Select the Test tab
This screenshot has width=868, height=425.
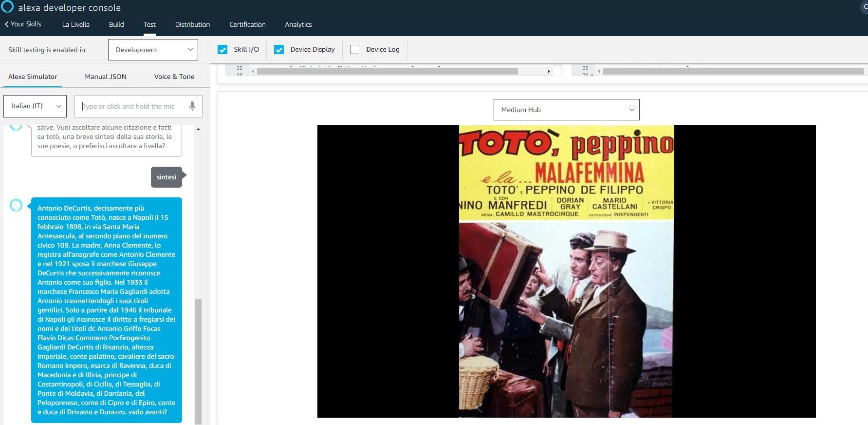[x=149, y=24]
